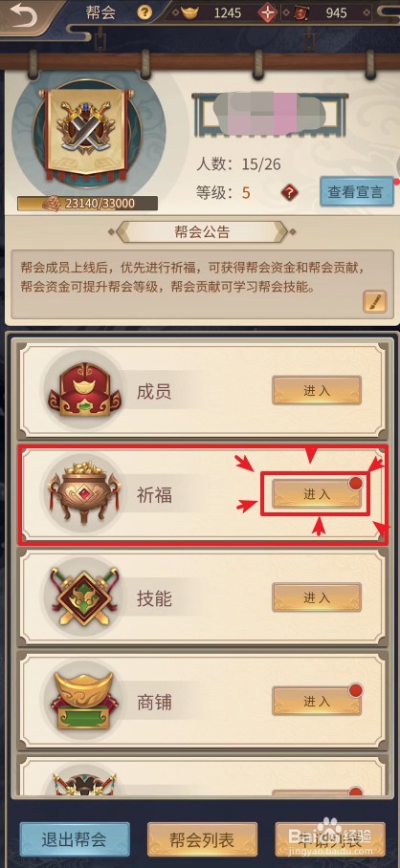Screen dimensions: 400x868
Task: Click the 退出帮会 button
Action: (x=75, y=839)
